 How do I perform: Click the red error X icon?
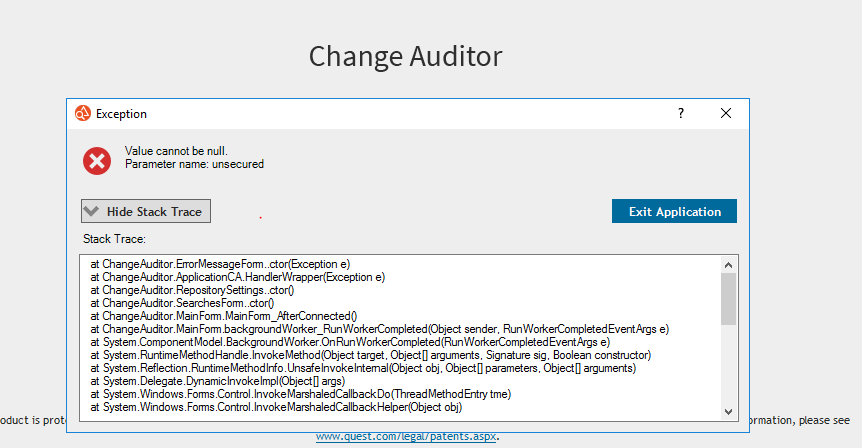(97, 161)
